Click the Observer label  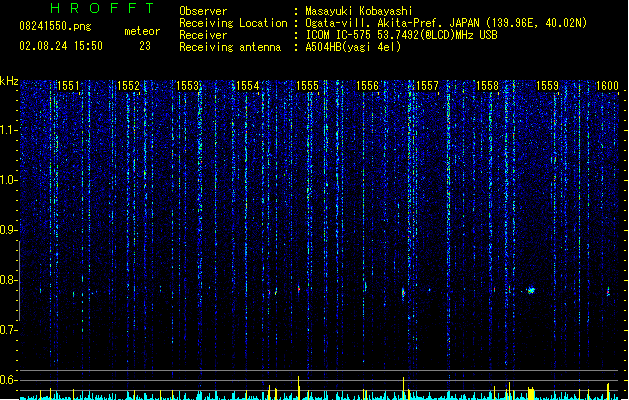pos(203,11)
